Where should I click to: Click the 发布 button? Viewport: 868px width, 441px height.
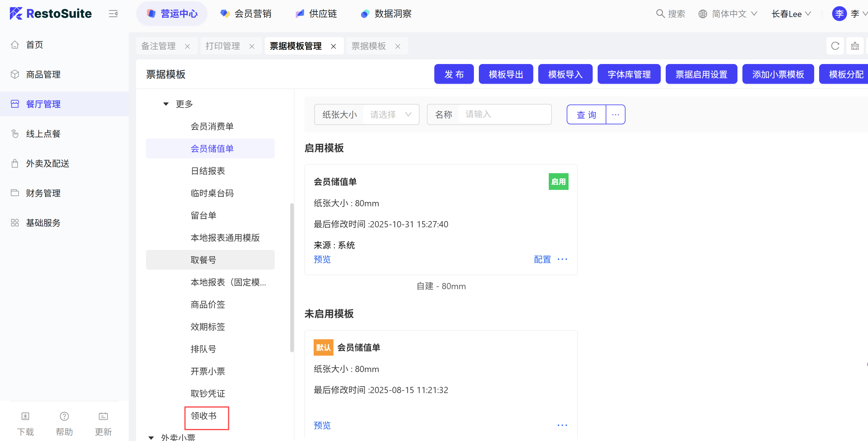click(453, 74)
